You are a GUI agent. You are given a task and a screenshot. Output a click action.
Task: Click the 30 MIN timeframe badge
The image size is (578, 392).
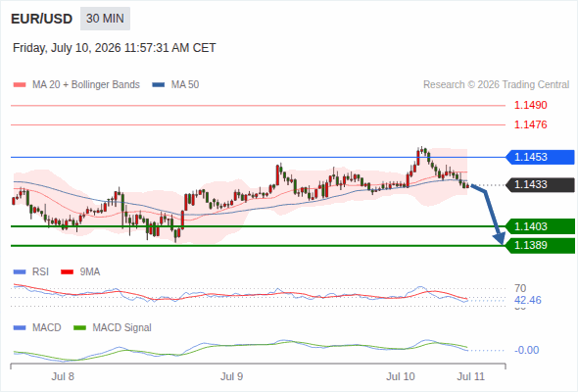[105, 19]
